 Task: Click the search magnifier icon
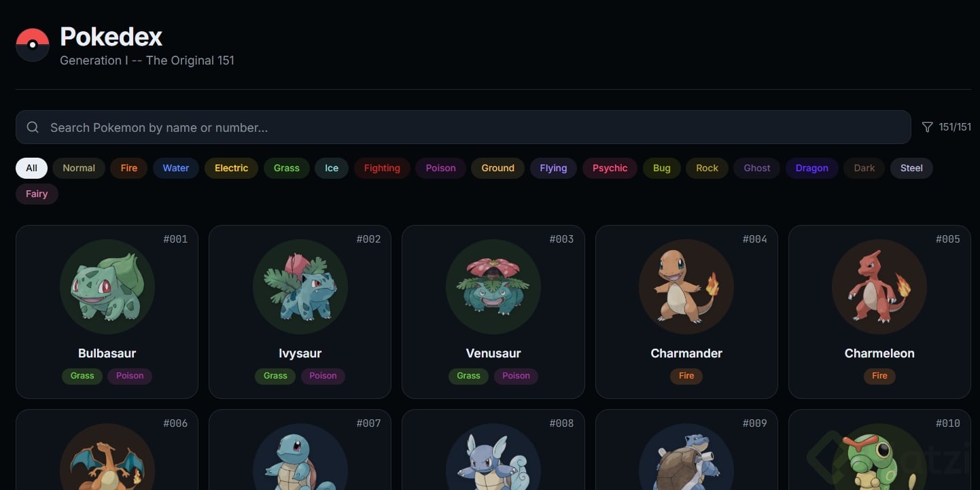pos(33,127)
